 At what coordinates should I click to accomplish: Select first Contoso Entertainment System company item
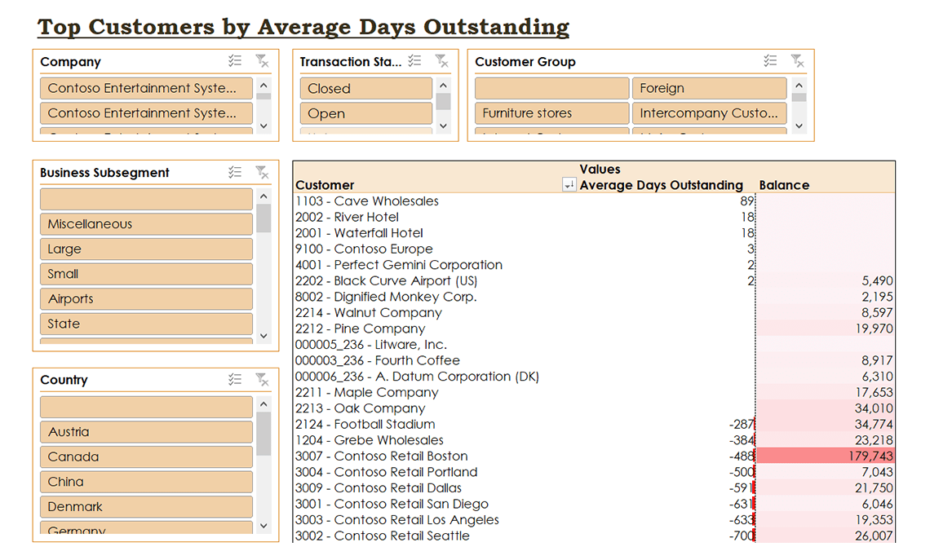pyautogui.click(x=147, y=88)
